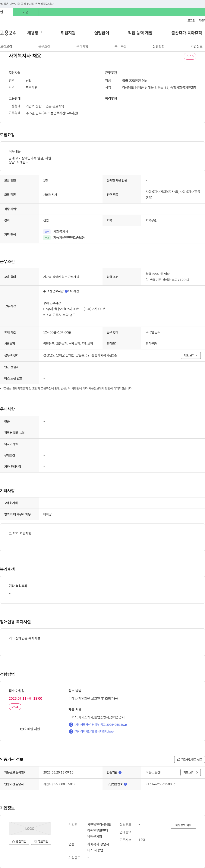
Task: Click the D-15 badge in the 사회복지사 채용 header
Action: 190,56
